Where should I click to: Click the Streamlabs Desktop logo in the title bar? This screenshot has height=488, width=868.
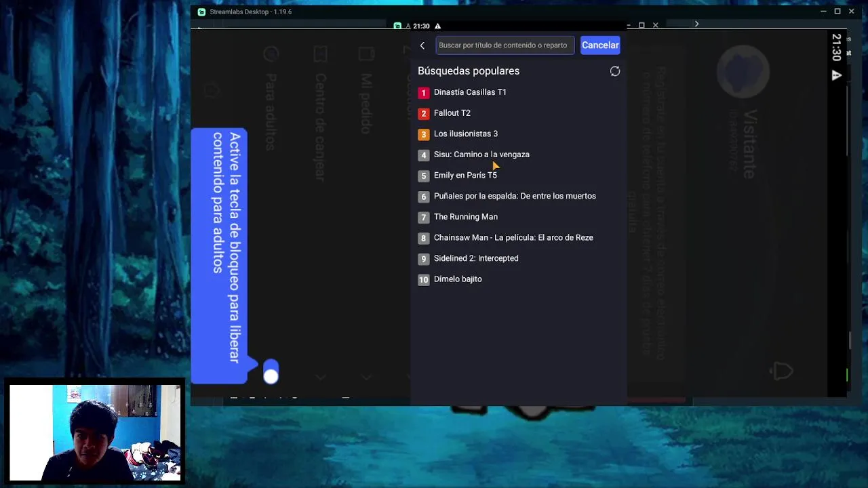click(x=201, y=12)
